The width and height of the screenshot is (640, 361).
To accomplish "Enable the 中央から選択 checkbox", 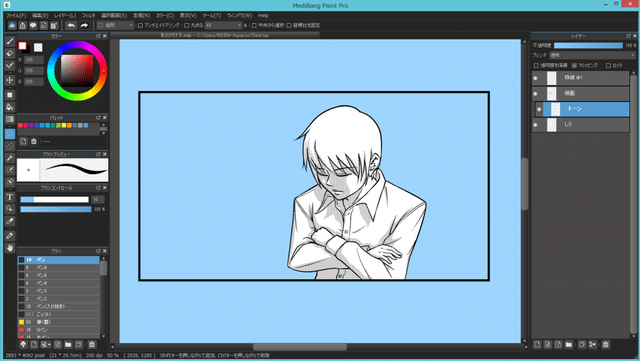I will [254, 25].
